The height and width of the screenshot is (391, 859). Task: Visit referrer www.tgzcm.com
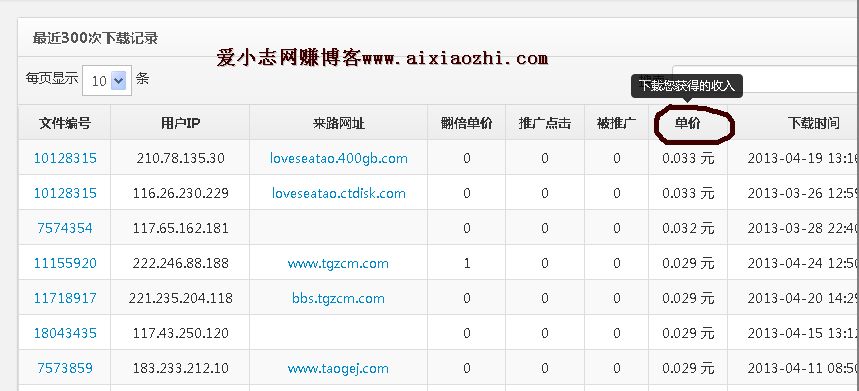click(338, 263)
